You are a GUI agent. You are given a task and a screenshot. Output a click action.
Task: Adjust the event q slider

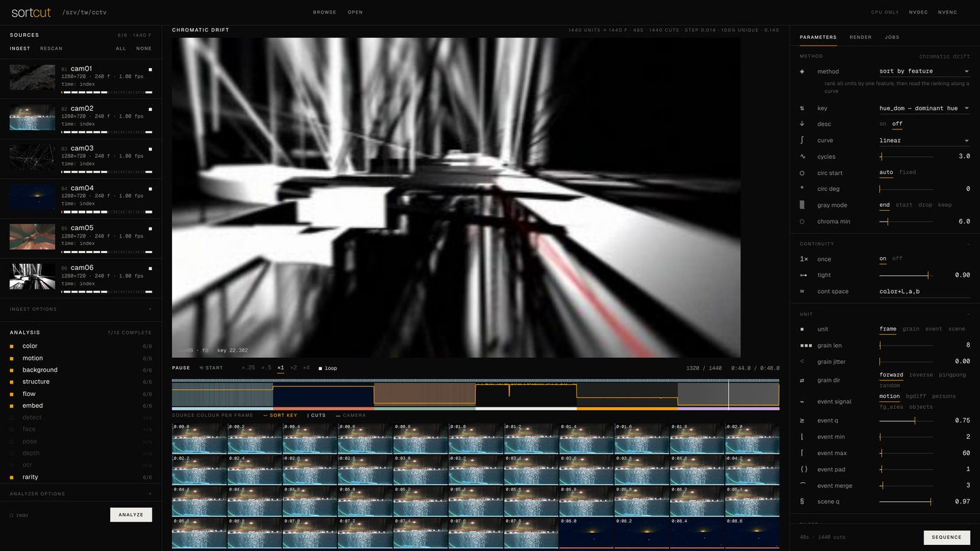click(906, 421)
